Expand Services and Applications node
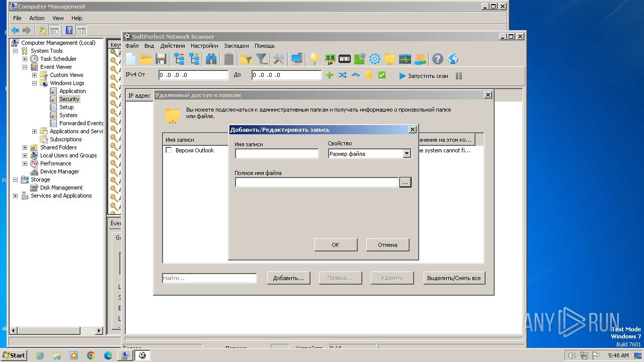644x362 pixels. (15, 196)
